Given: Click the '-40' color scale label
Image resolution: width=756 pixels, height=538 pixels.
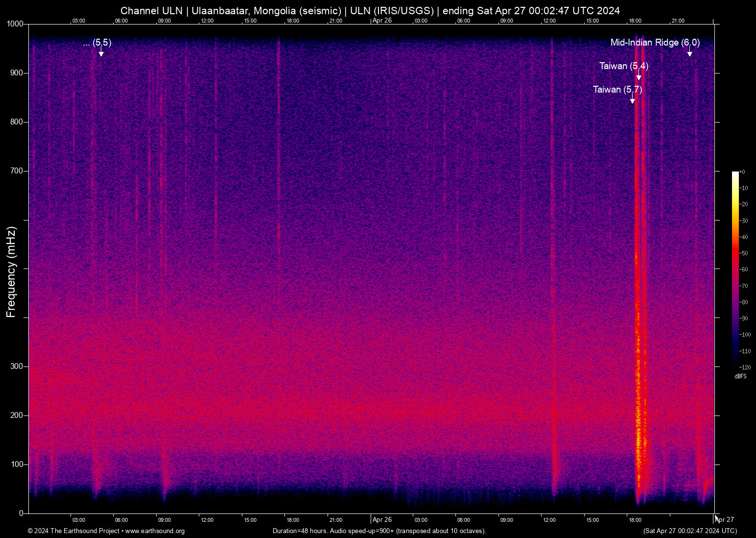Looking at the screenshot, I should click(744, 237).
